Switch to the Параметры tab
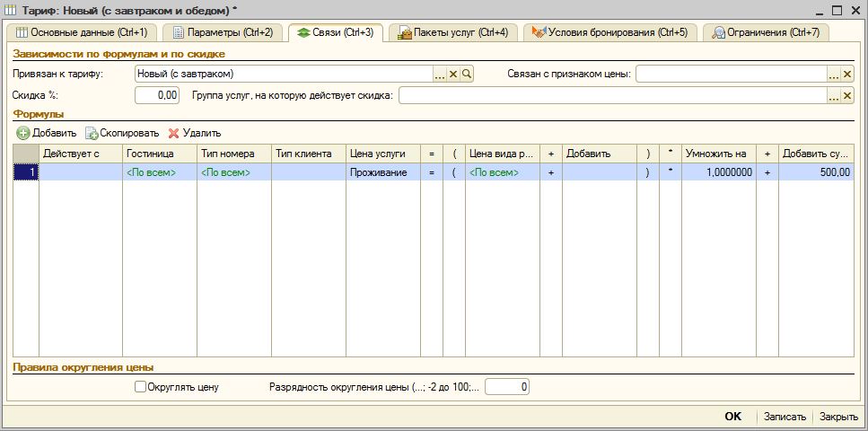This screenshot has height=431, width=868. coord(223,32)
